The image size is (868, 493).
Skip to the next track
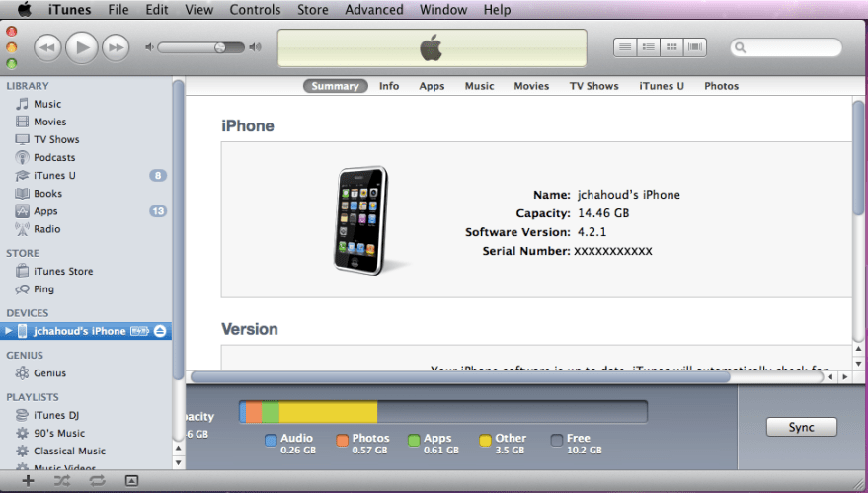click(x=116, y=46)
